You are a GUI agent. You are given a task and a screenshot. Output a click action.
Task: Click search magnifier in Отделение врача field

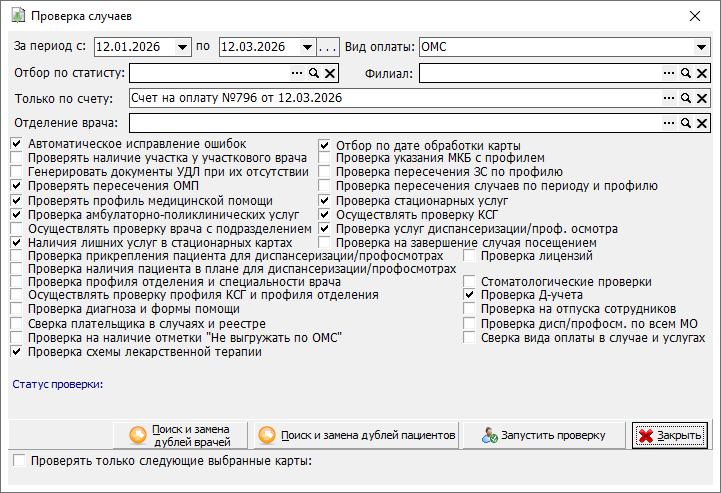[x=686, y=123]
